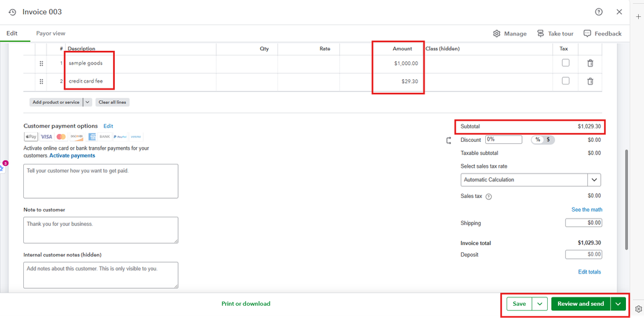The height and width of the screenshot is (318, 644).
Task: Grab drag handle for credit card fee row
Action: [x=41, y=82]
